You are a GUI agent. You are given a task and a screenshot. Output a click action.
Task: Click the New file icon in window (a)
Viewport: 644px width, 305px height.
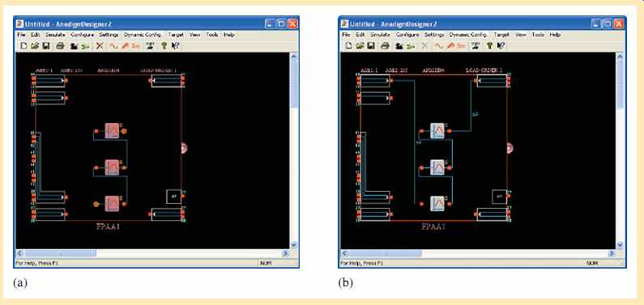click(23, 46)
